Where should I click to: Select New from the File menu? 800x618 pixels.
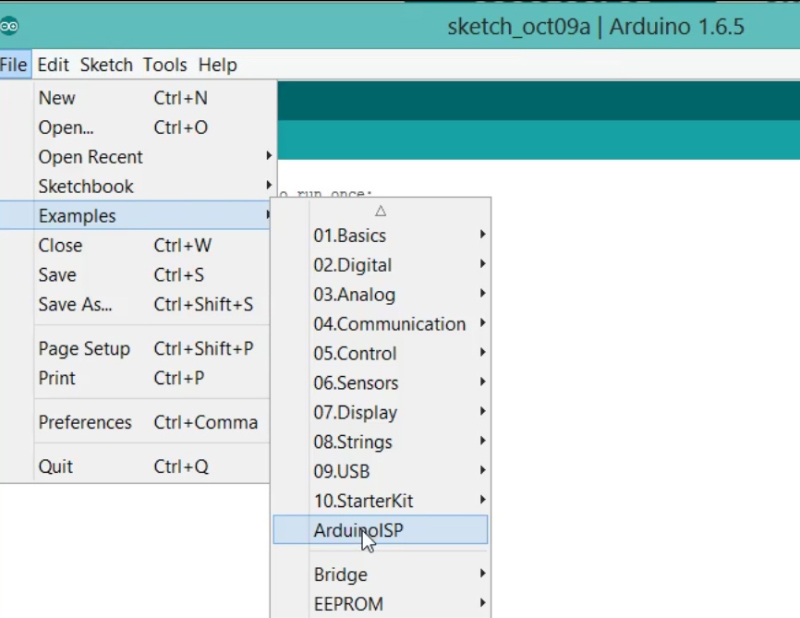(x=57, y=98)
